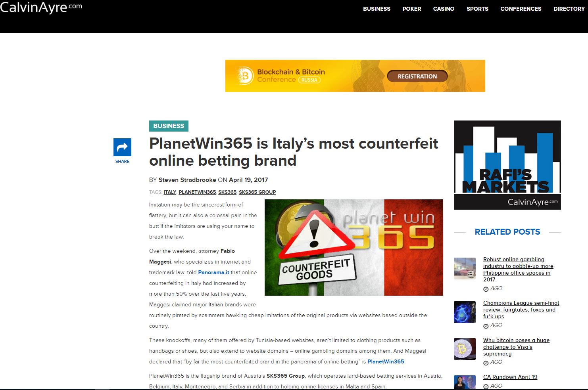The height and width of the screenshot is (390, 588).
Task: Follow the Panorama.it link
Action: click(x=213, y=273)
